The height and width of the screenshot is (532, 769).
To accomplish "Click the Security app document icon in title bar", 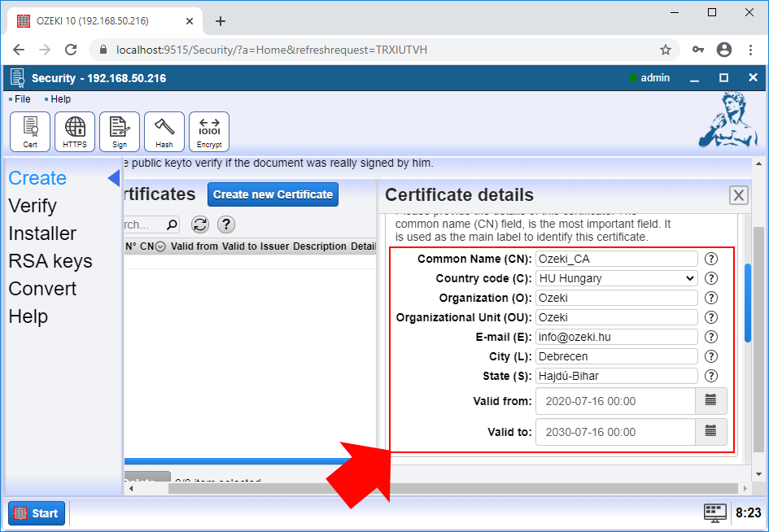I will [x=18, y=78].
